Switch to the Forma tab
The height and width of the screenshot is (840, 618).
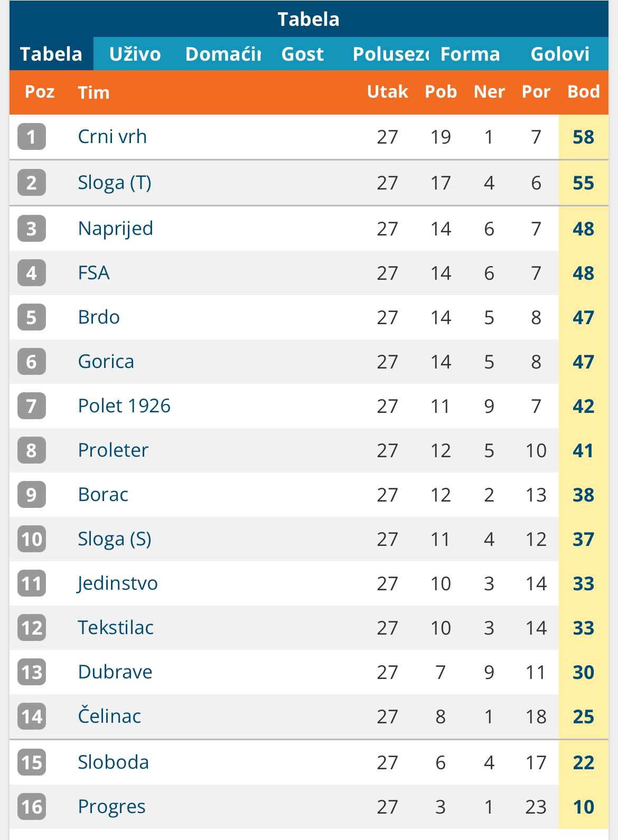(470, 54)
